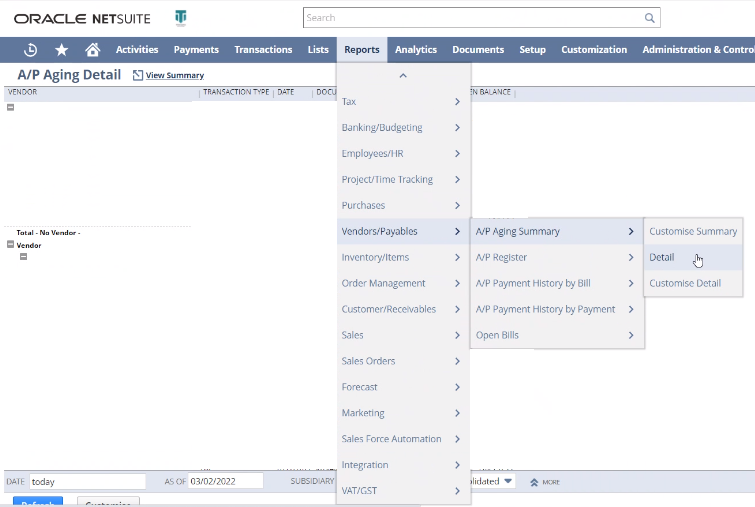Sort by the VENDOR column header
Screen dimensions: 755x507
tap(22, 92)
